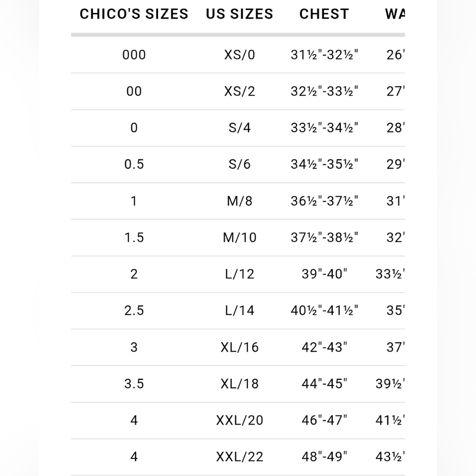
Task: Click chest measurement 37½"-38½"
Action: (x=324, y=237)
